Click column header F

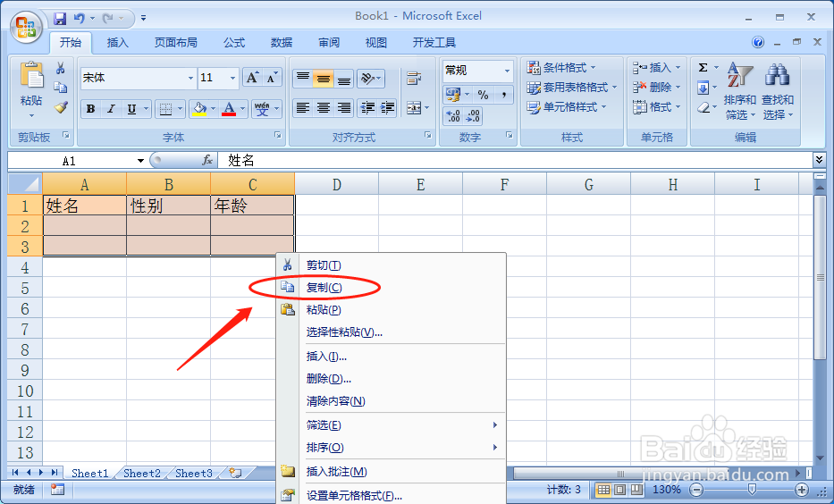[x=504, y=184]
